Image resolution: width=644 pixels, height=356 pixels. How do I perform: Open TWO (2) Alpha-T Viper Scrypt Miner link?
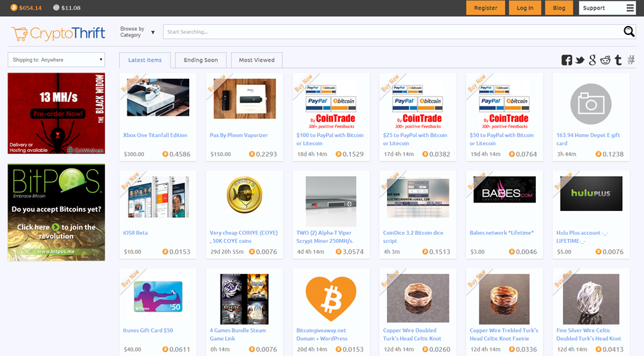click(x=325, y=237)
